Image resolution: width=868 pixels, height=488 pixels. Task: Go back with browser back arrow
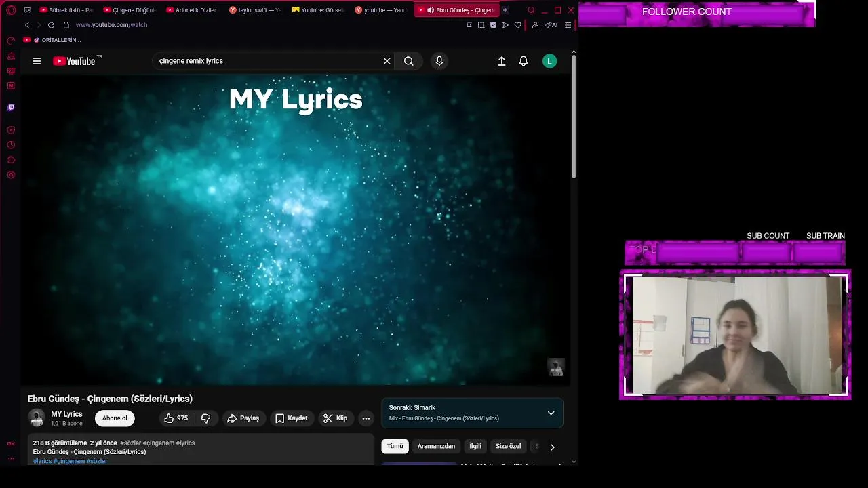[x=27, y=25]
